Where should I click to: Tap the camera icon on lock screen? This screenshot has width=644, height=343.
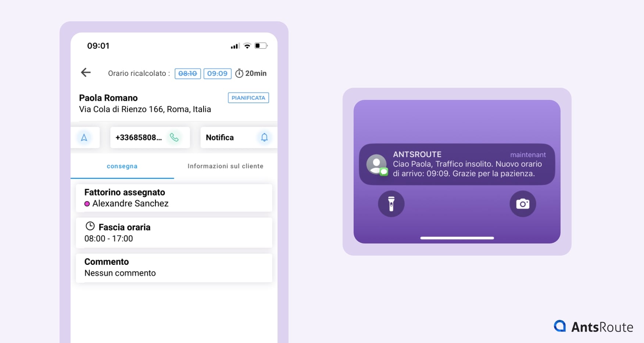click(x=522, y=204)
